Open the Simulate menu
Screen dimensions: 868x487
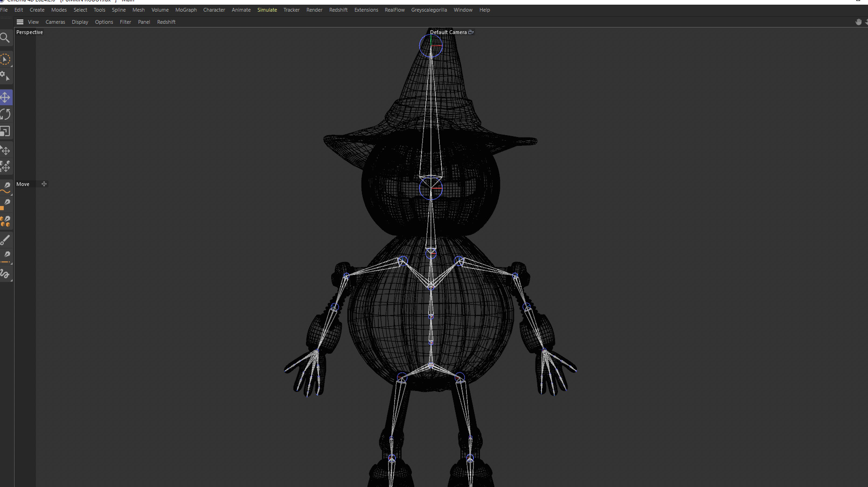[x=267, y=10]
